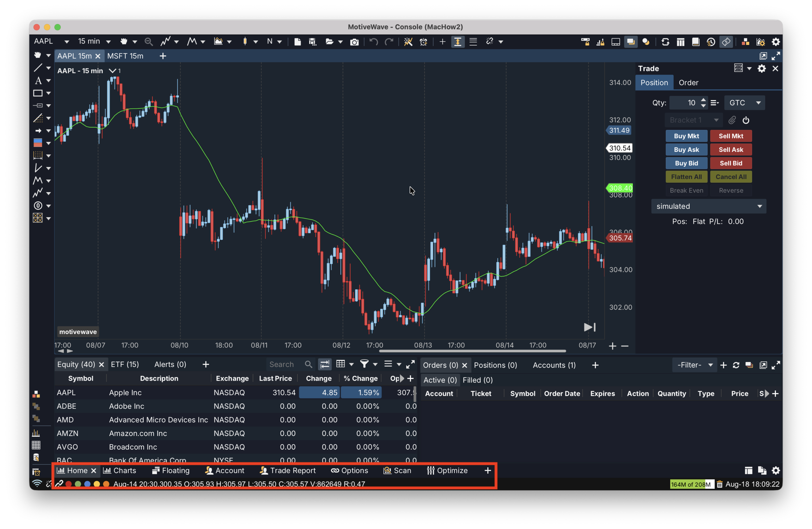This screenshot has height=529, width=812.
Task: Open the -Filter- dropdown in Orders panel
Action: 695,365
